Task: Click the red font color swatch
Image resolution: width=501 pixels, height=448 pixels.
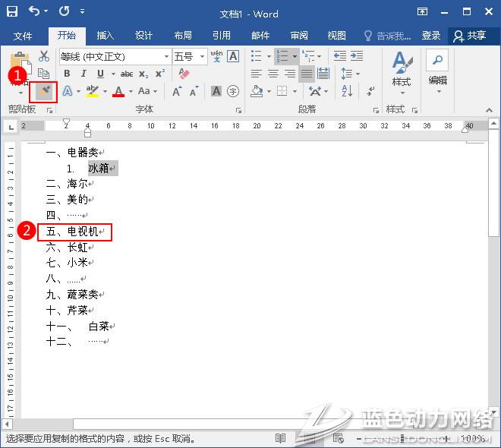Action: tap(118, 92)
